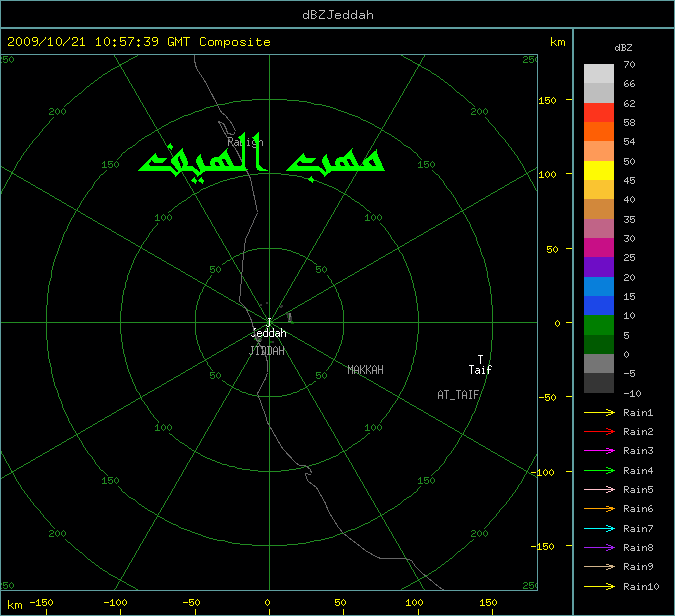675x616 pixels.
Task: Select the purple 20–25 dBZ swatch
Action: (x=599, y=267)
